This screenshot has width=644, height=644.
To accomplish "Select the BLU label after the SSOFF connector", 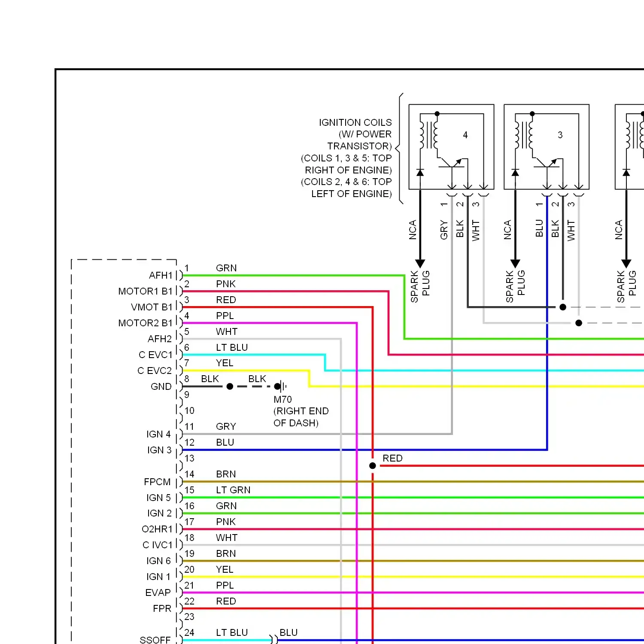I will [289, 632].
